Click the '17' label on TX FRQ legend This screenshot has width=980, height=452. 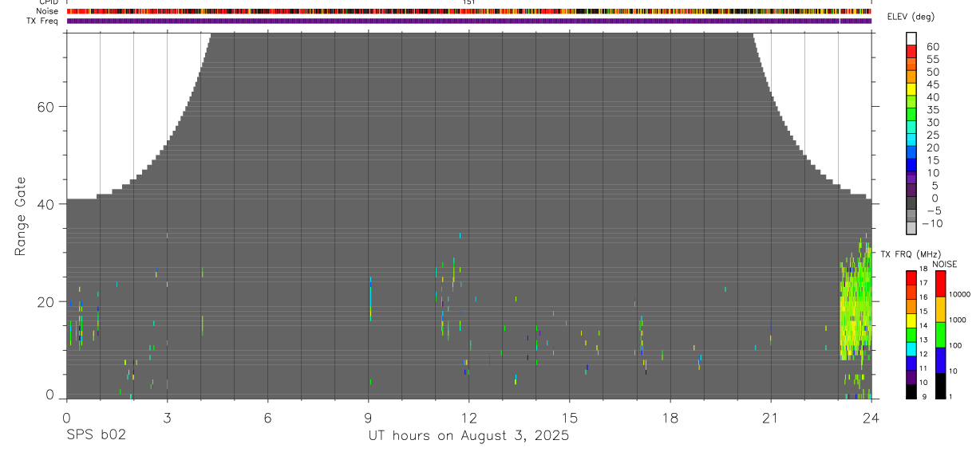(923, 283)
